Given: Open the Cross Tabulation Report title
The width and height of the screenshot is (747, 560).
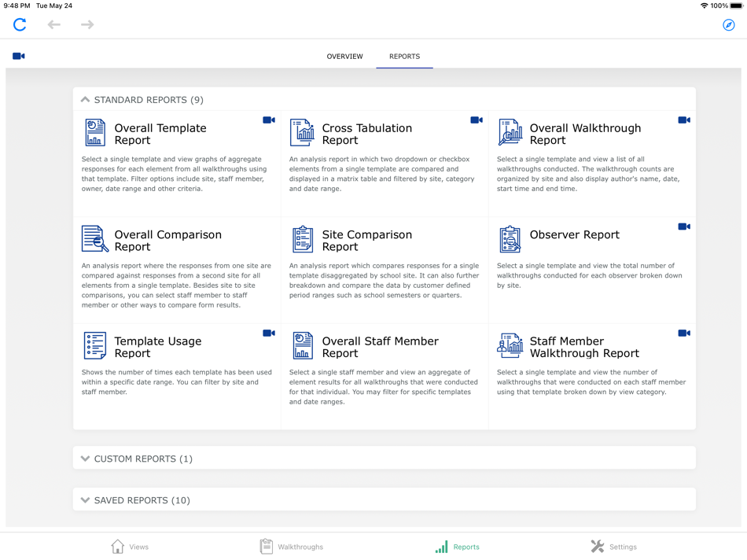Looking at the screenshot, I should click(367, 134).
